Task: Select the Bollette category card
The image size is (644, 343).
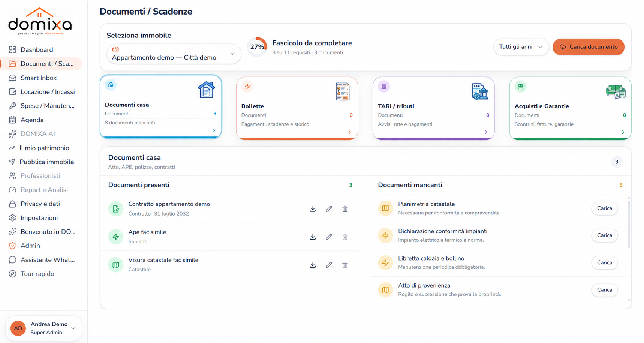Action: coord(297,108)
